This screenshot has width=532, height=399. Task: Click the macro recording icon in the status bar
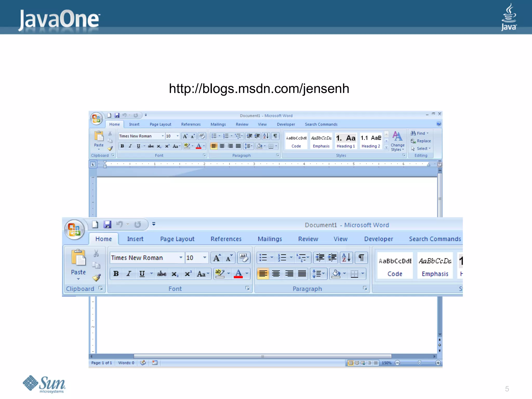click(155, 363)
